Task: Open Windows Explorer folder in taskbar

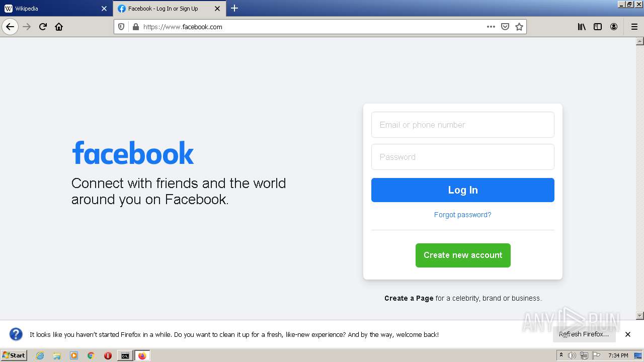Action: pos(57,355)
